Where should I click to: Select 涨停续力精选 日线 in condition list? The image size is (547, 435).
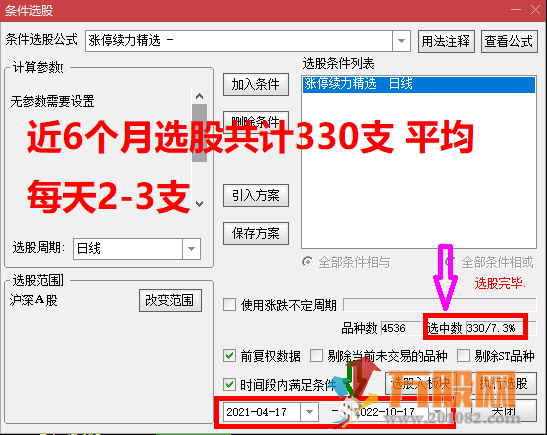click(419, 84)
